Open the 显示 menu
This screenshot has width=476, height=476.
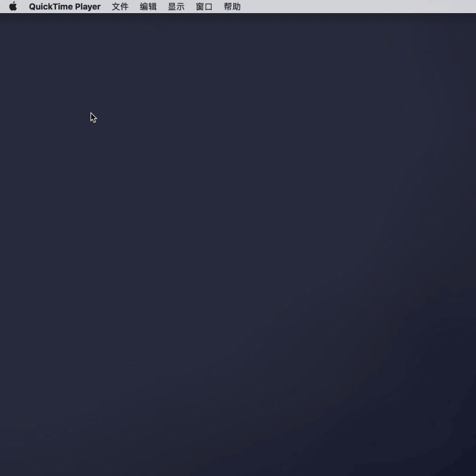point(176,7)
